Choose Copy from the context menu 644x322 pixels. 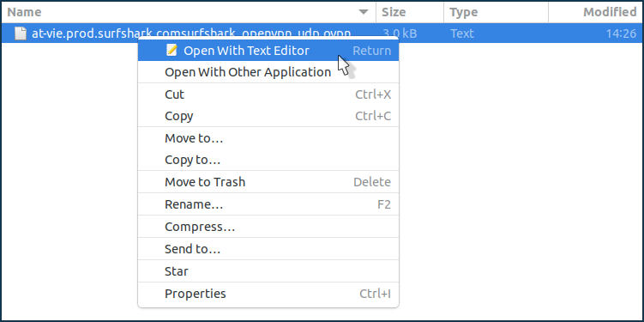268,117
